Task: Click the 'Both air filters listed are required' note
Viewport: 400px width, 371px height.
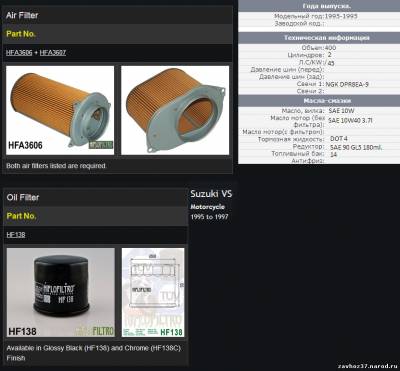Action: [56, 165]
